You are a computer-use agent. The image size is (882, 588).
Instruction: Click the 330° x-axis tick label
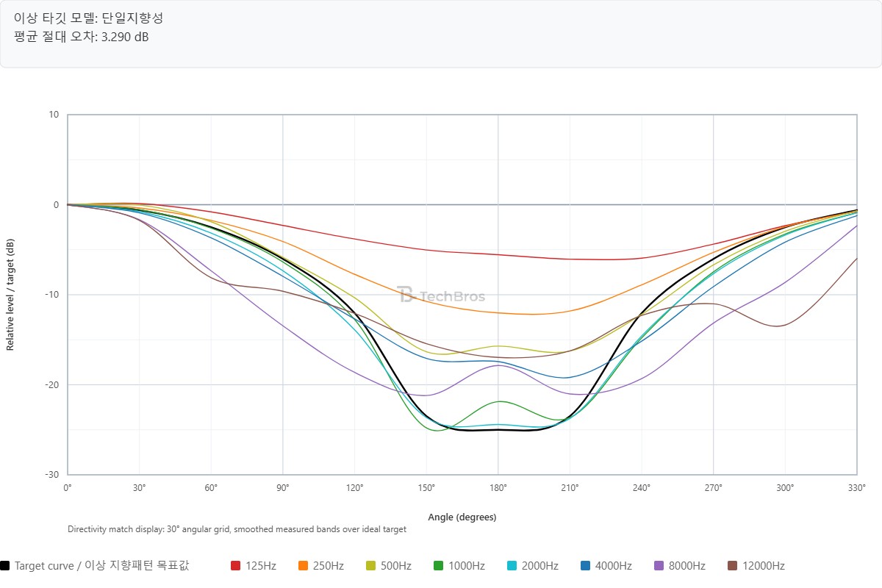(x=856, y=488)
